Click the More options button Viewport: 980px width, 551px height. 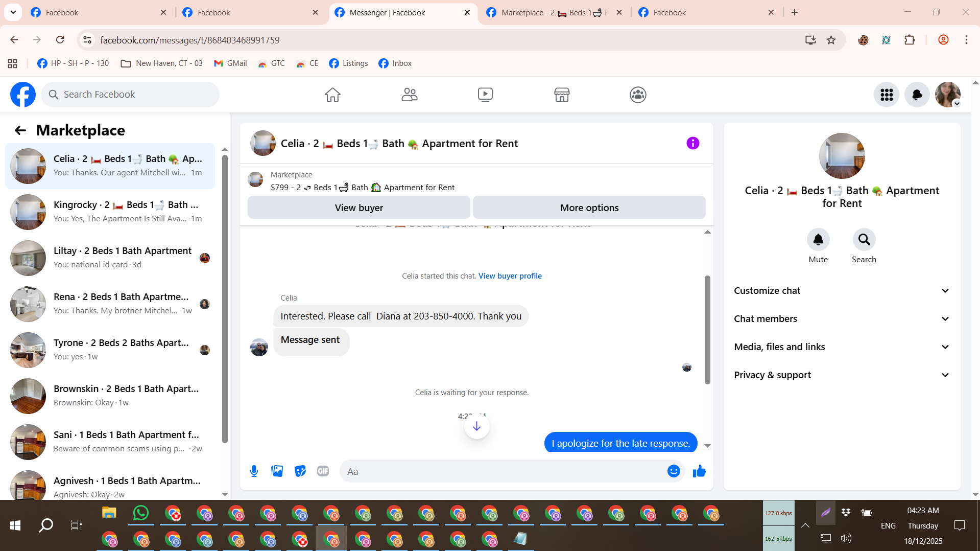point(589,208)
